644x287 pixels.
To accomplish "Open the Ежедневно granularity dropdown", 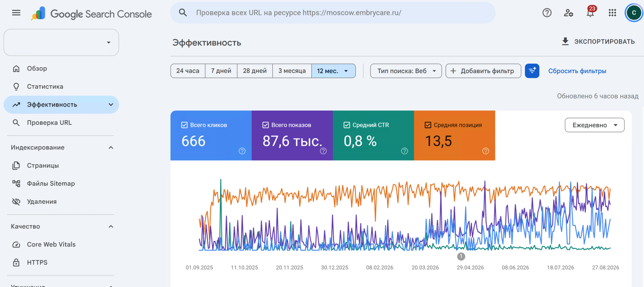I will 595,125.
